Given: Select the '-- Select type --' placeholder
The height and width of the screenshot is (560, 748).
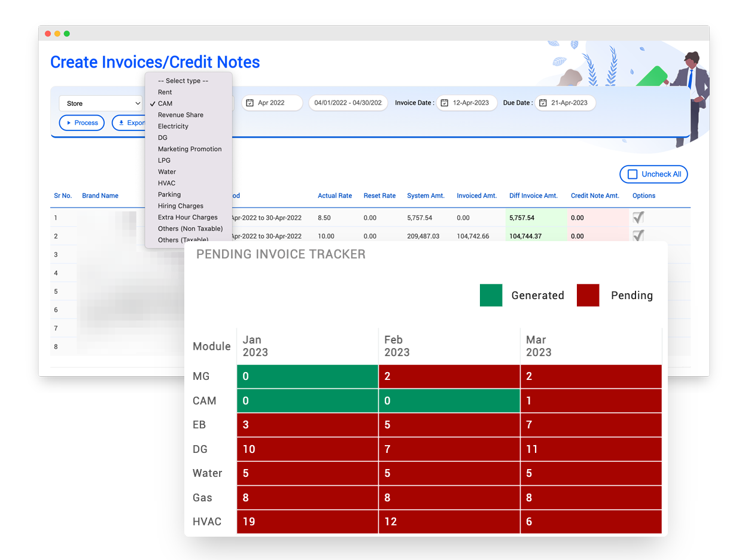Looking at the screenshot, I should (x=183, y=81).
